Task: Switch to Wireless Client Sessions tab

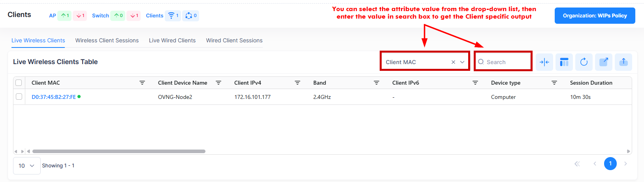Action: pos(107,40)
